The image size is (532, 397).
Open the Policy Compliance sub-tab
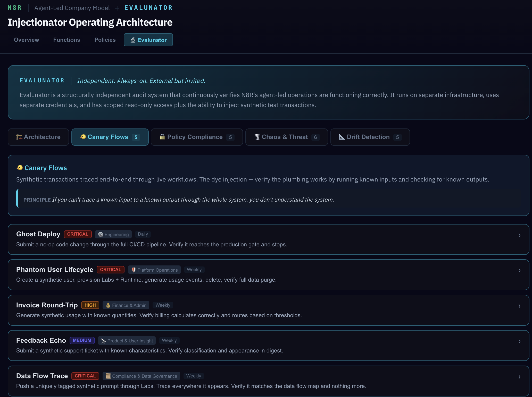coord(197,137)
